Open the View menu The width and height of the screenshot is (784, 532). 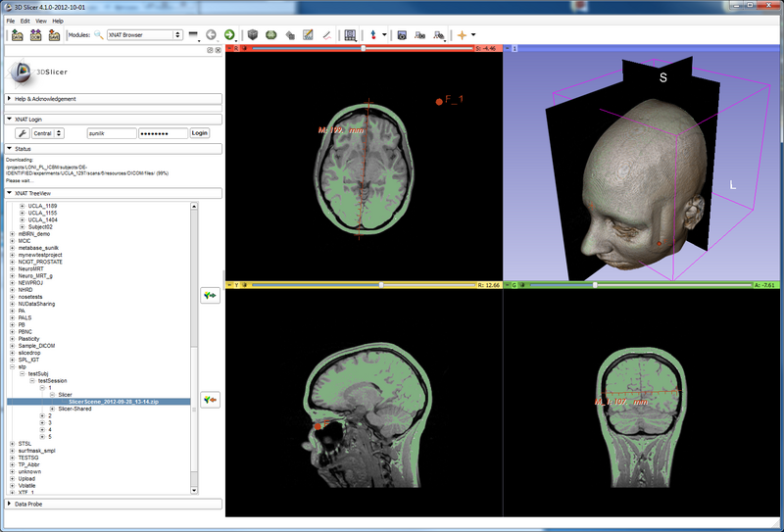[41, 20]
